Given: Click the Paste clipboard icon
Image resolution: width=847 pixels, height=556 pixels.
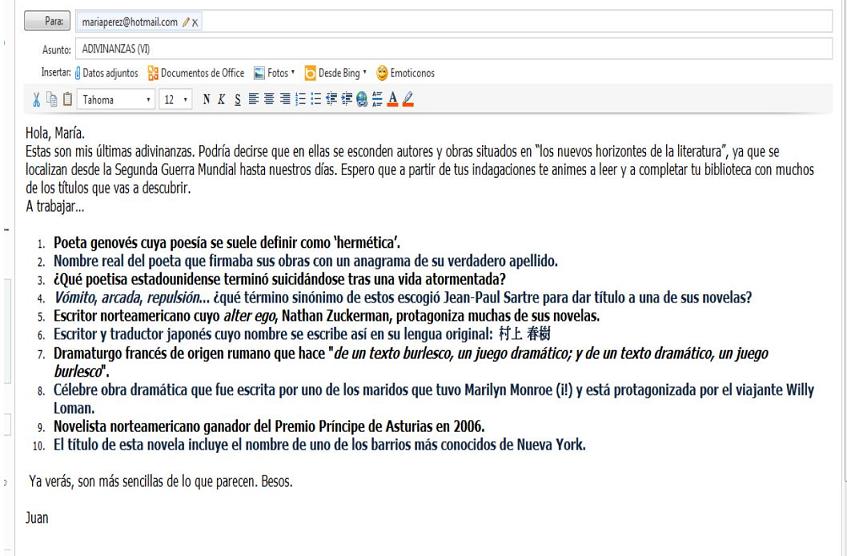Looking at the screenshot, I should pyautogui.click(x=68, y=99).
